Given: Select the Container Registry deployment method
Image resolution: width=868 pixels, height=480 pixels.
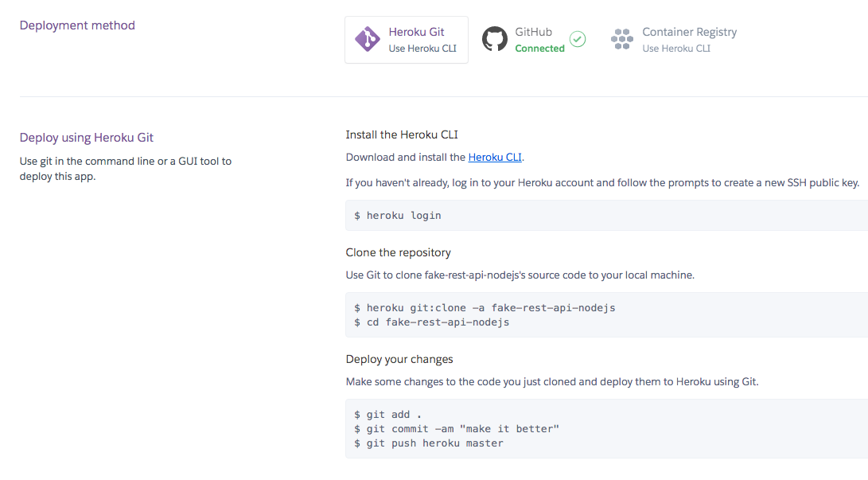Looking at the screenshot, I should point(674,39).
